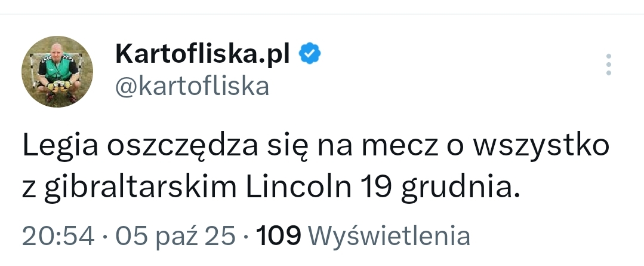This screenshot has width=644, height=266.
Task: Open the @kartofliska handle link
Action: point(192,87)
